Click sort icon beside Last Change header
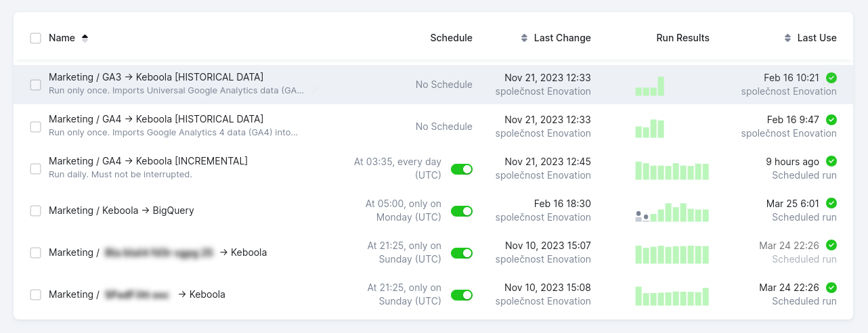 524,38
